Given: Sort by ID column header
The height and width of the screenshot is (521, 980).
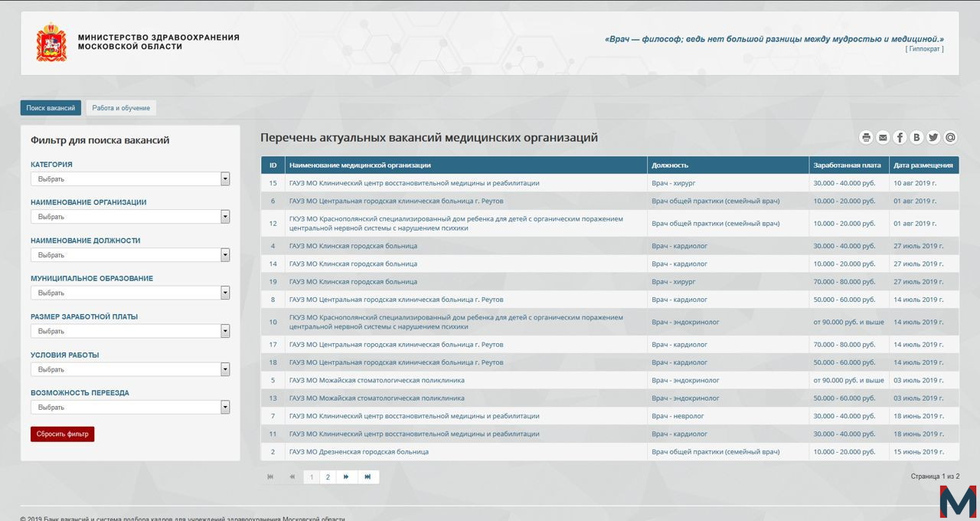Looking at the screenshot, I should 273,165.
